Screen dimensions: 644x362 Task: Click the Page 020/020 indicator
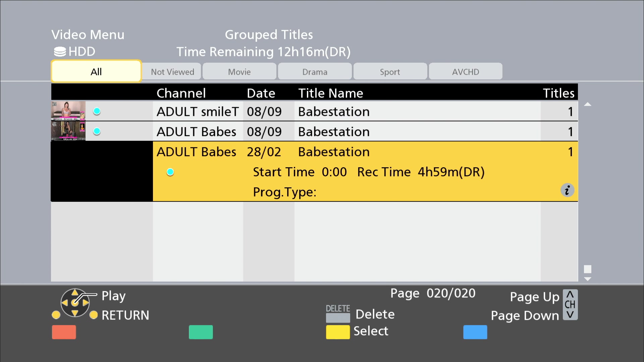click(x=433, y=294)
